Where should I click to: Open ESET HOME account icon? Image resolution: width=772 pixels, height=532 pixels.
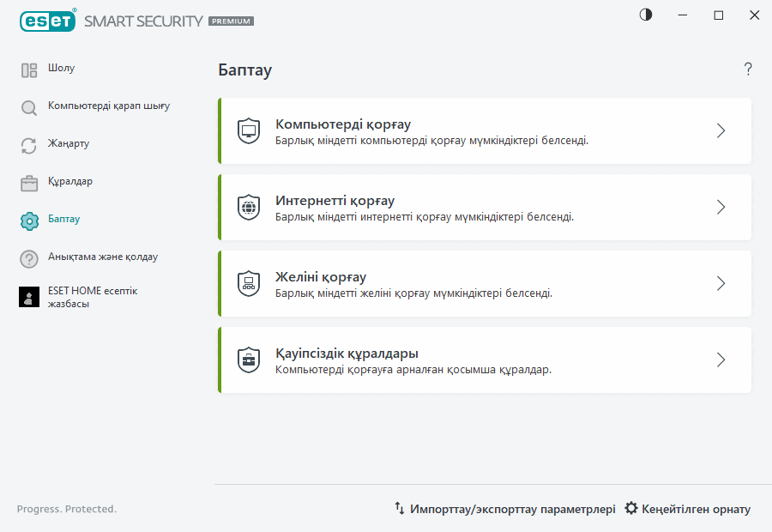(28, 297)
